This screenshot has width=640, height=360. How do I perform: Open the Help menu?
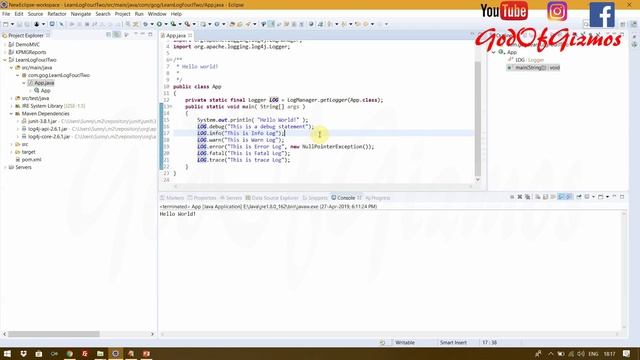[176, 14]
